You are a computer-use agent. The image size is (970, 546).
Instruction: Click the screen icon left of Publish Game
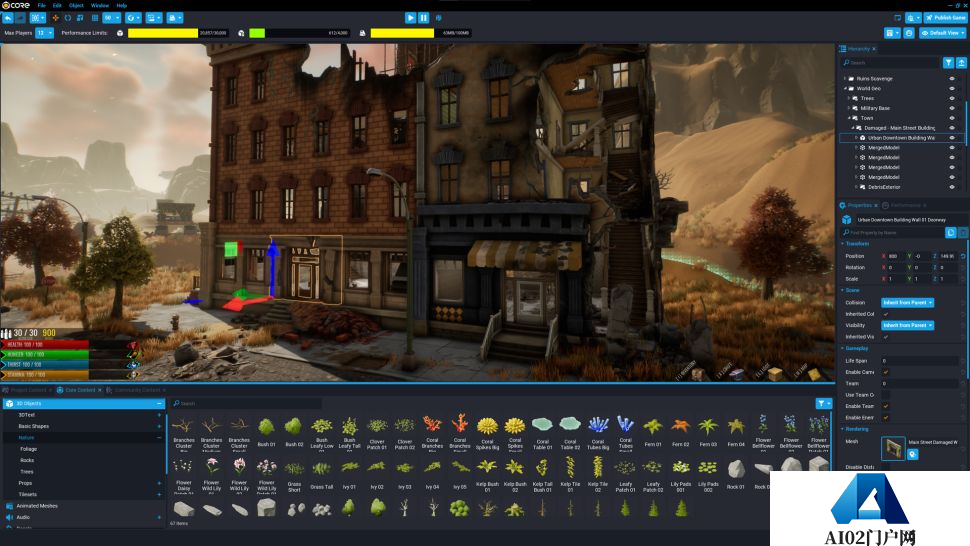[x=898, y=18]
